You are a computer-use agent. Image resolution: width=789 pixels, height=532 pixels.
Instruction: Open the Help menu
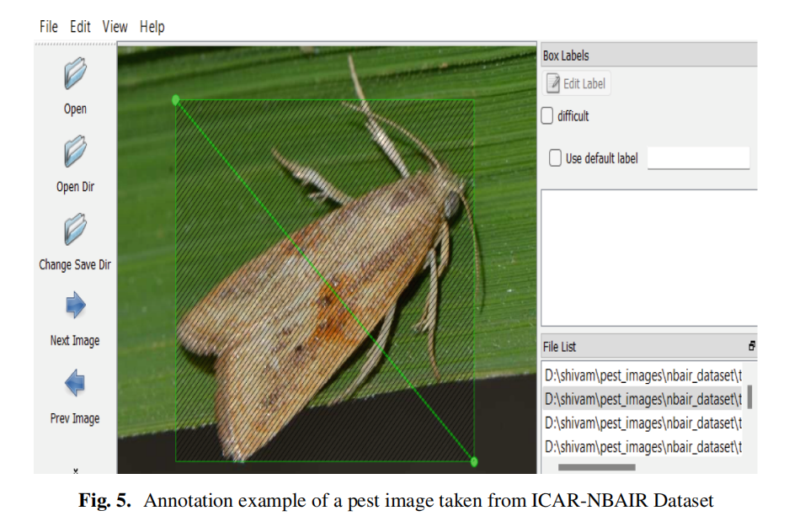(153, 26)
